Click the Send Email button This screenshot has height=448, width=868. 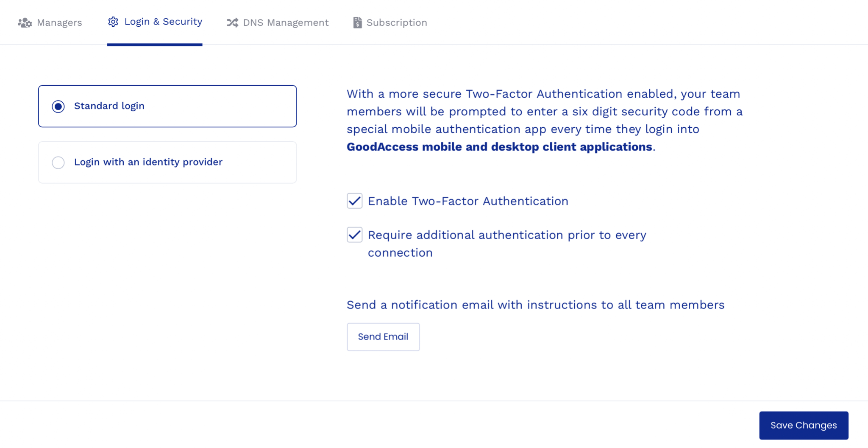tap(383, 336)
